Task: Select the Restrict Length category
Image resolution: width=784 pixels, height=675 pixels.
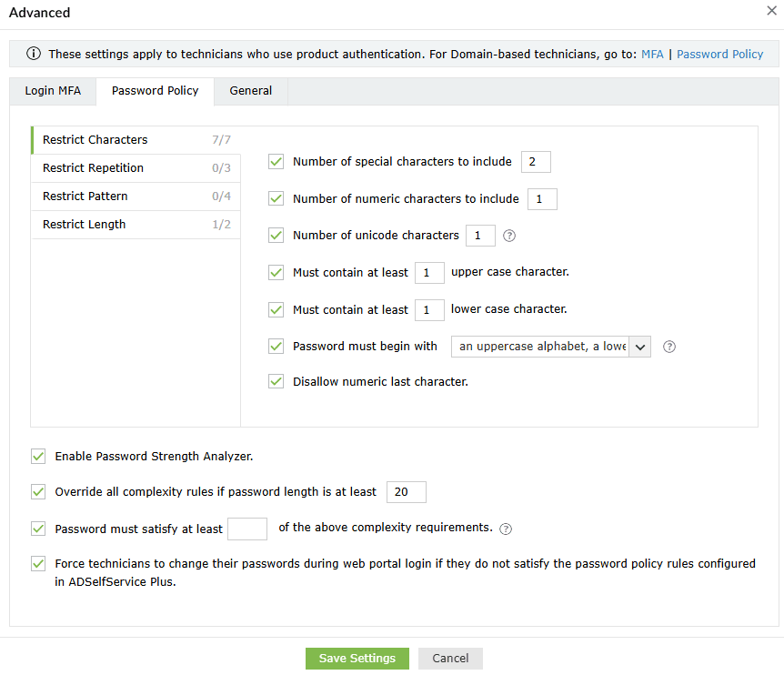Action: 85,224
